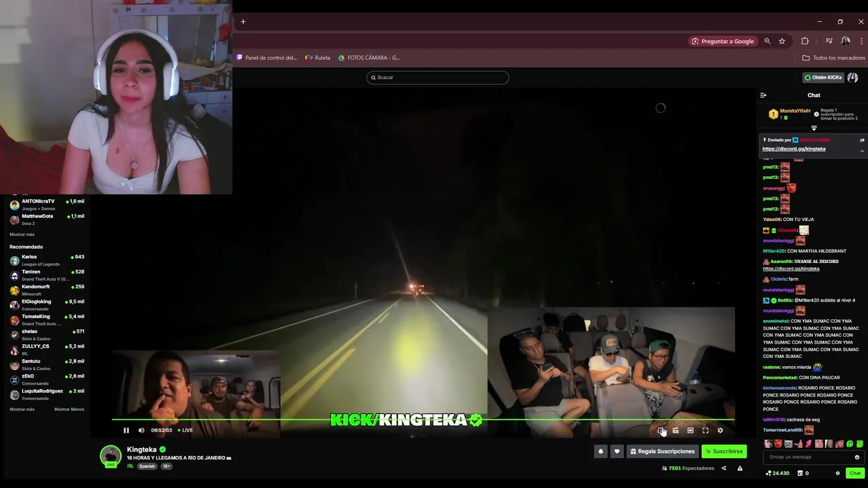The width and height of the screenshot is (868, 488).
Task: Click Regala Suscripciones button
Action: (663, 451)
